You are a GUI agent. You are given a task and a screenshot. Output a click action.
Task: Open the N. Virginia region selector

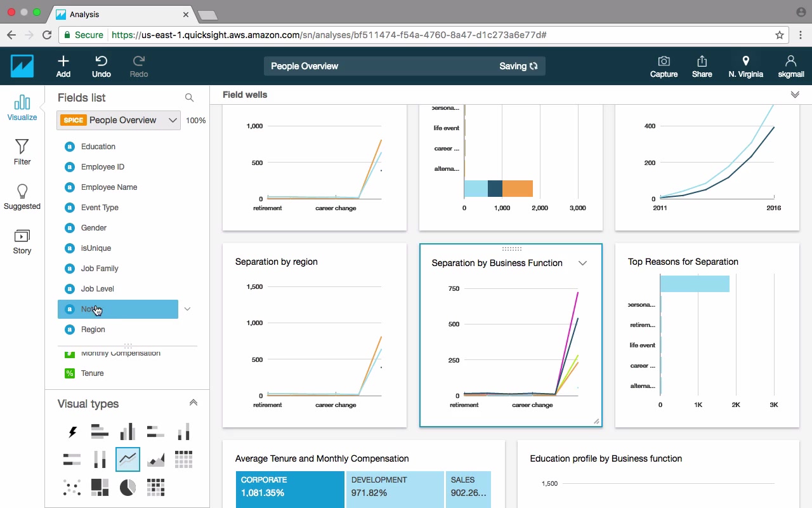tap(745, 66)
